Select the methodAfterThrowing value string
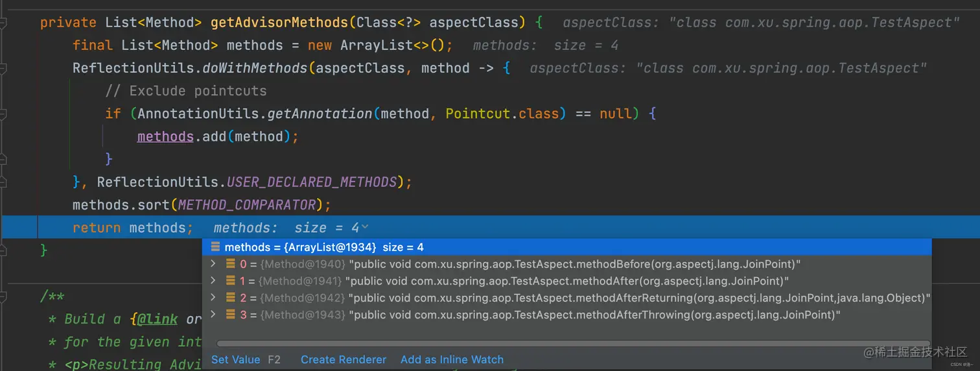 (x=594, y=315)
